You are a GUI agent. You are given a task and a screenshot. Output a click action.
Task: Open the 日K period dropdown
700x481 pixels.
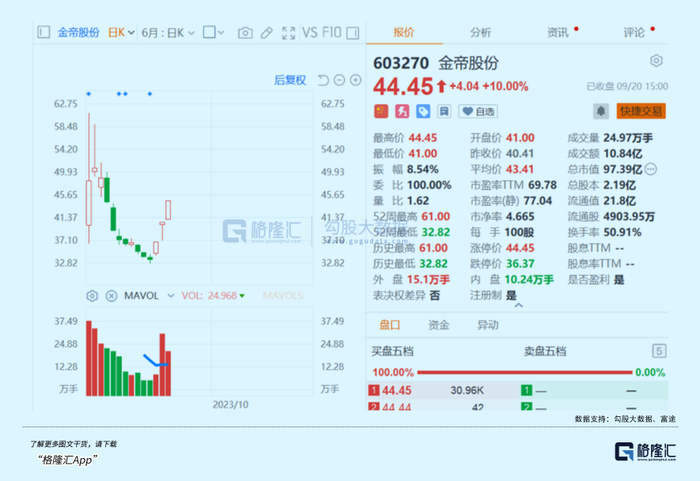121,33
